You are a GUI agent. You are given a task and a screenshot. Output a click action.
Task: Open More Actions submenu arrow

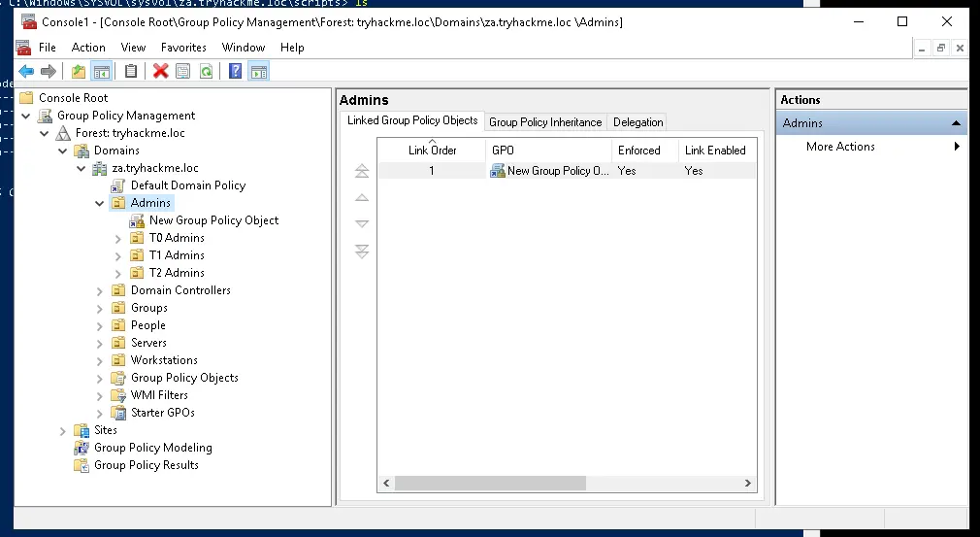[x=957, y=147]
